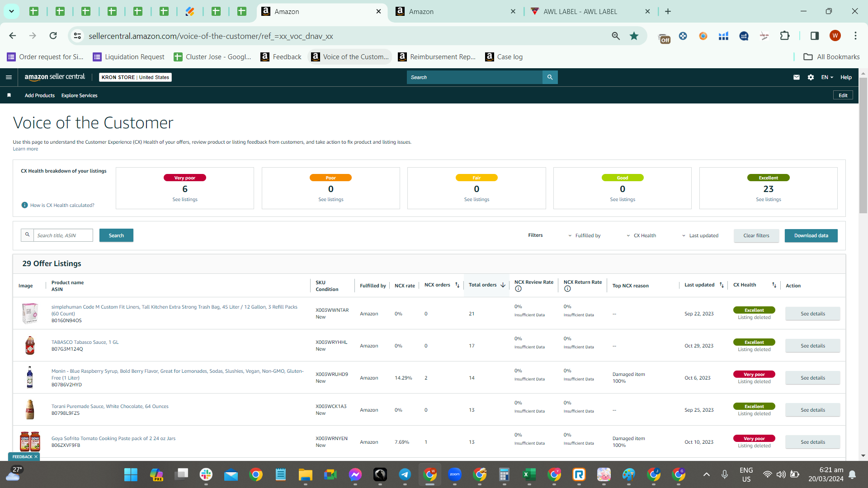This screenshot has width=868, height=488.
Task: Click the Help link in the header
Action: (x=846, y=77)
